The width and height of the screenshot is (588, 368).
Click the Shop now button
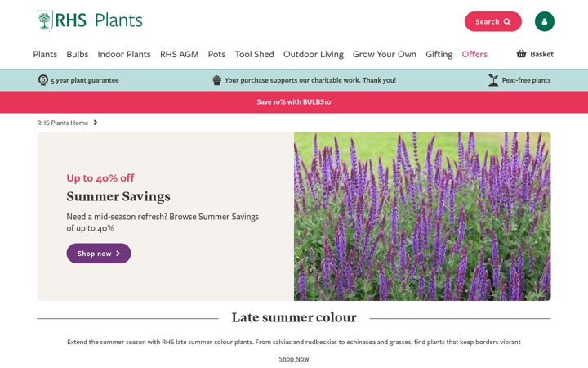tap(99, 253)
